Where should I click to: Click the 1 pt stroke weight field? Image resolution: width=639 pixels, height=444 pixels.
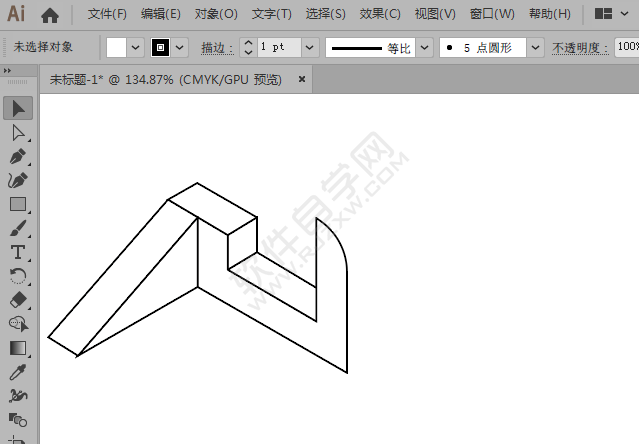click(x=280, y=48)
